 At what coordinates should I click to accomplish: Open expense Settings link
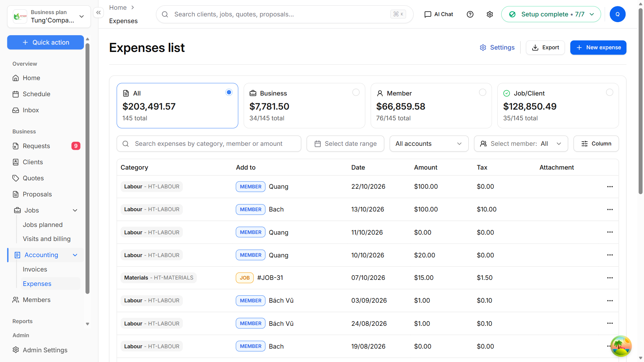tap(497, 48)
